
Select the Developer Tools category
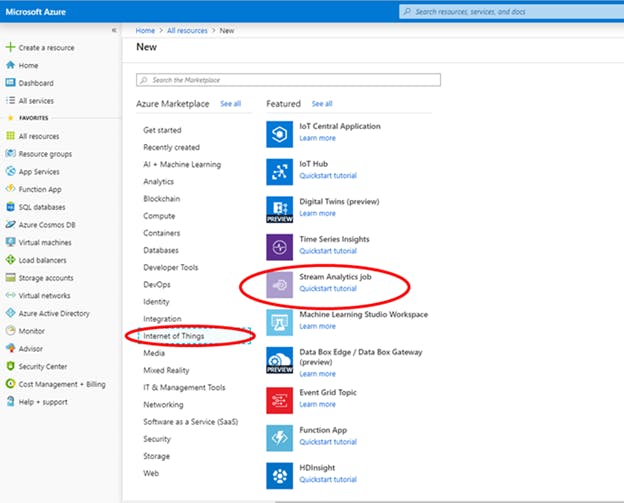(x=171, y=267)
